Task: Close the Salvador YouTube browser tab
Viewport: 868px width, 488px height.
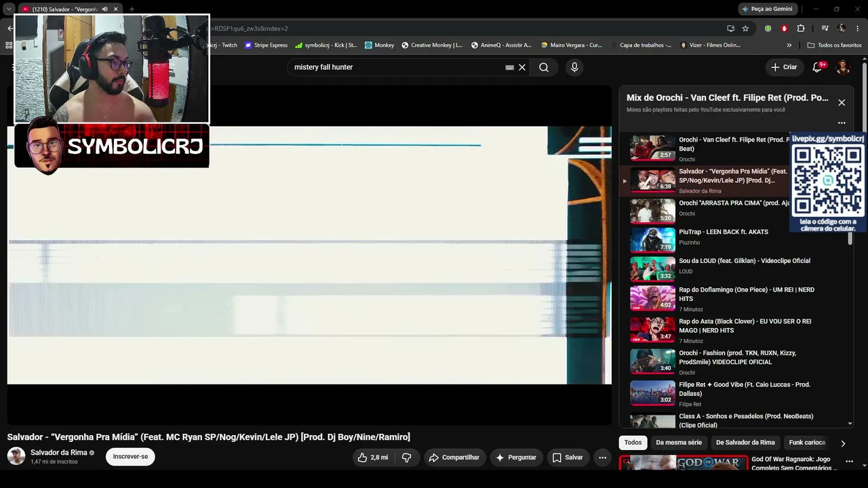Action: [116, 9]
